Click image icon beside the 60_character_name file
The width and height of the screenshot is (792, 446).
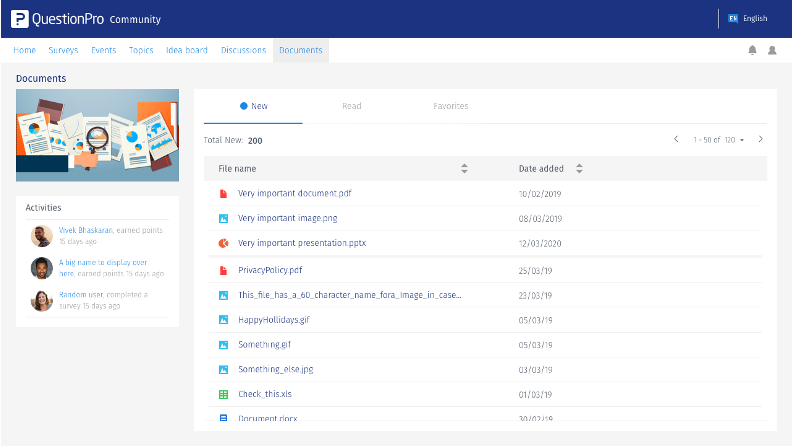click(223, 295)
